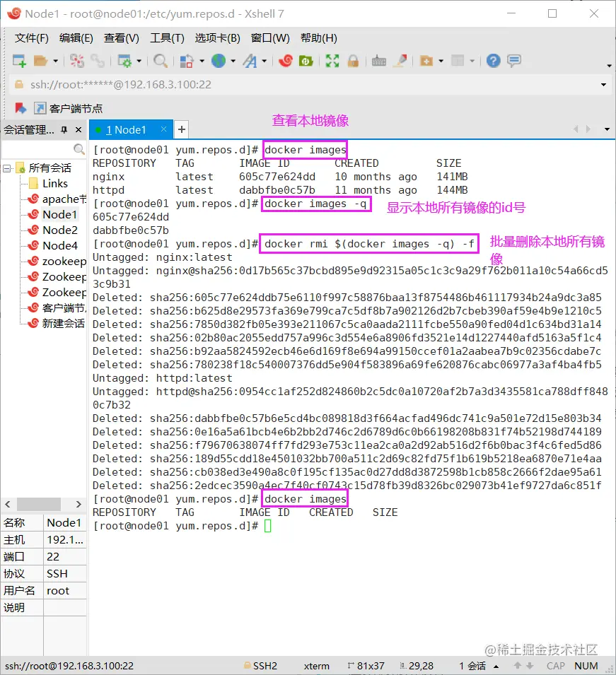Image resolution: width=616 pixels, height=675 pixels.
Task: Open dropdown next to layout panes icon
Action: pos(472,61)
